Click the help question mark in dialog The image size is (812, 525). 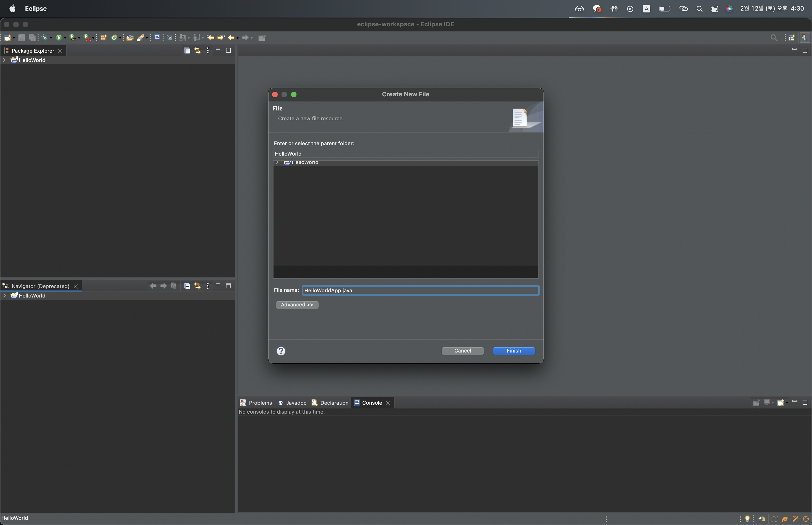(x=281, y=351)
